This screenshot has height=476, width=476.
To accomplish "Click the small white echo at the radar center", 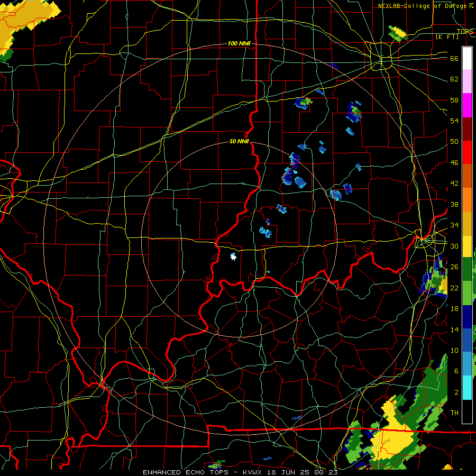I will pos(233,257).
